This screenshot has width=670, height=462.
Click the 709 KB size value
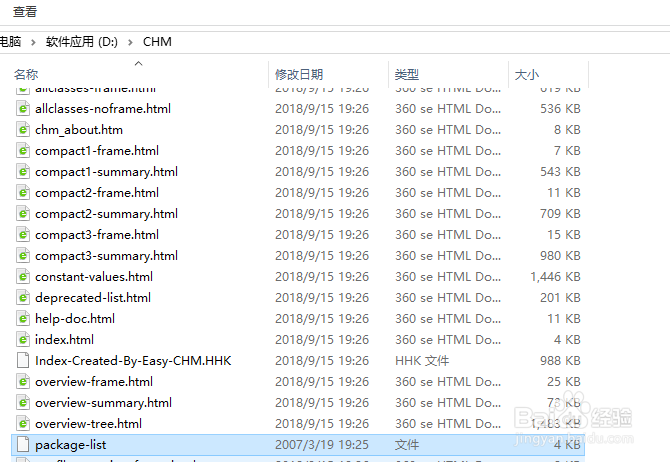tap(560, 213)
